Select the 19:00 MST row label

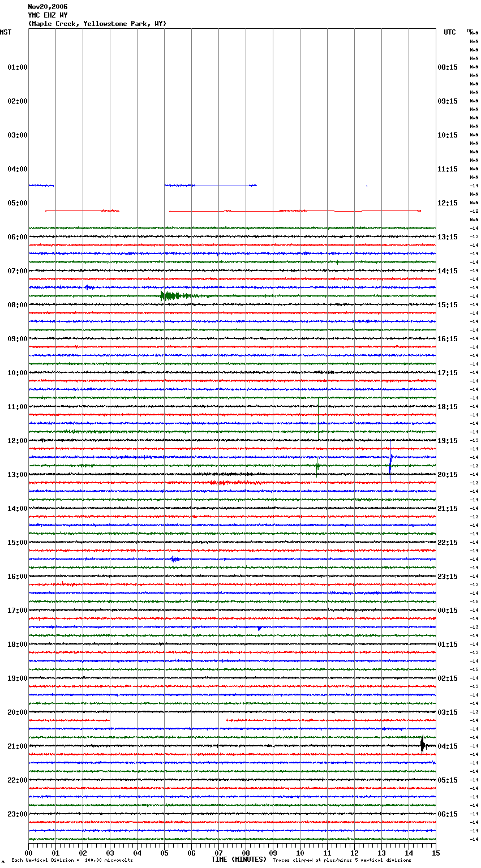point(18,678)
